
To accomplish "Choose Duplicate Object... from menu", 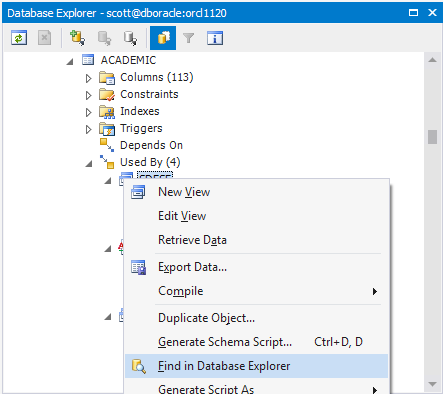I will click(256, 318).
